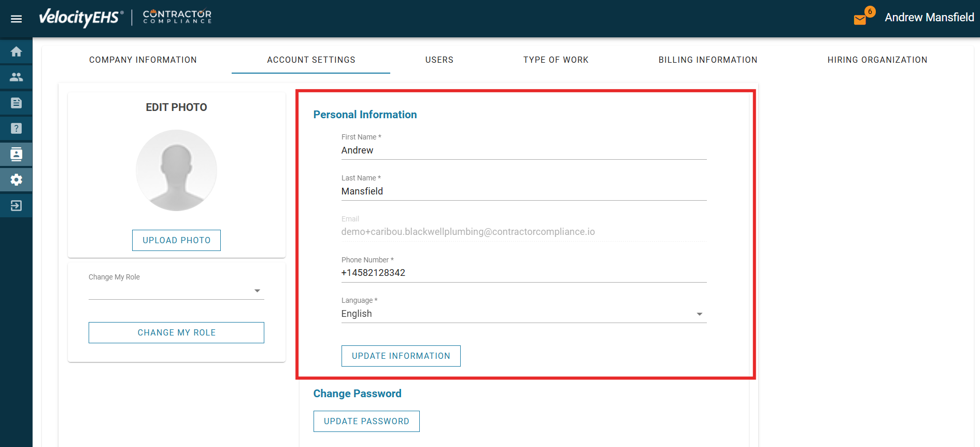Image resolution: width=980 pixels, height=447 pixels.
Task: Click the Update Password button
Action: coord(366,421)
